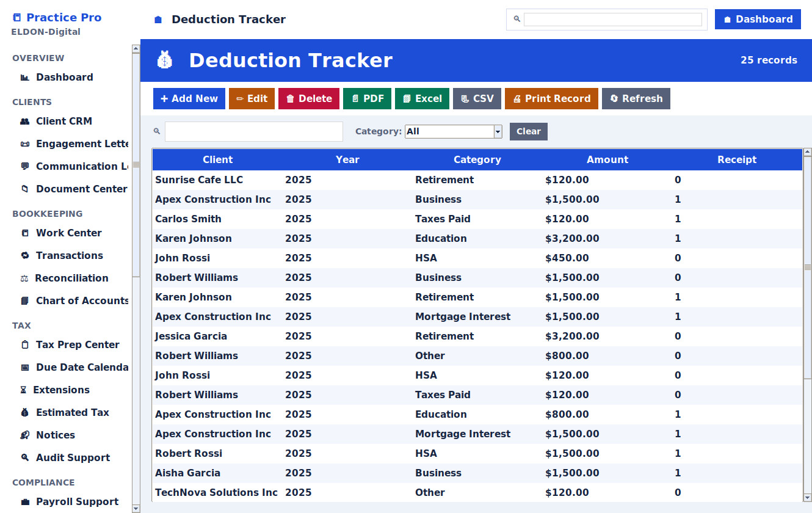Sort by the Year column header
812x513 pixels.
pyautogui.click(x=347, y=160)
